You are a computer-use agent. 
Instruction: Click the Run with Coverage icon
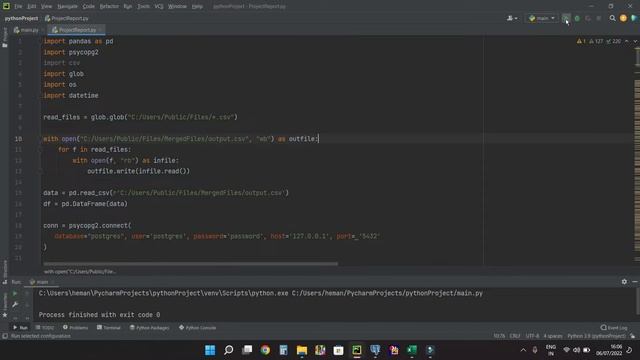tap(588, 18)
